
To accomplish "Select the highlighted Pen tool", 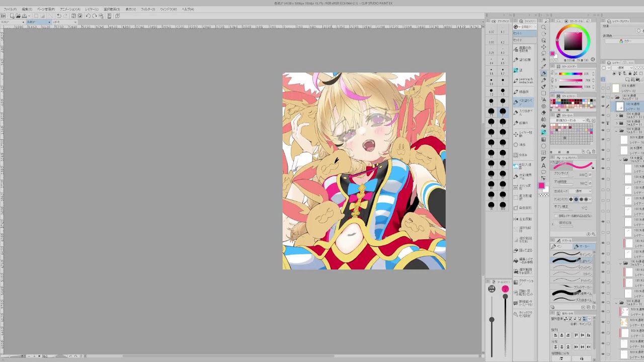I will point(543,73).
